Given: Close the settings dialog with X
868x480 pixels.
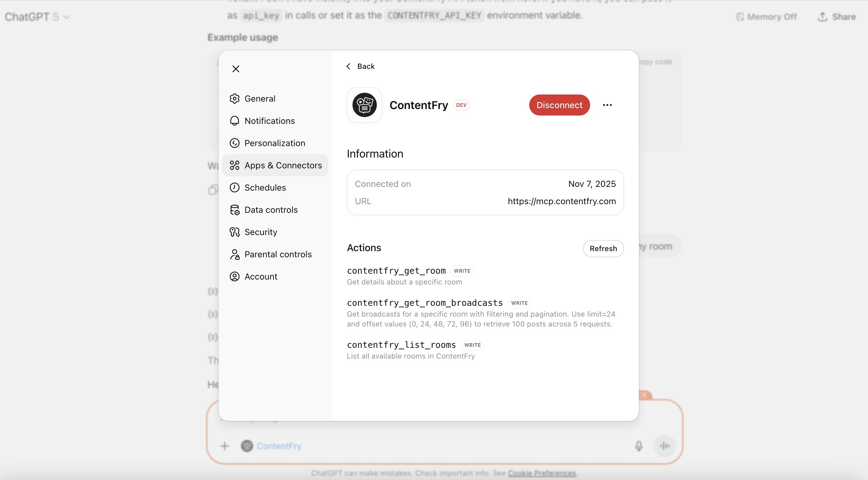Looking at the screenshot, I should pos(236,69).
